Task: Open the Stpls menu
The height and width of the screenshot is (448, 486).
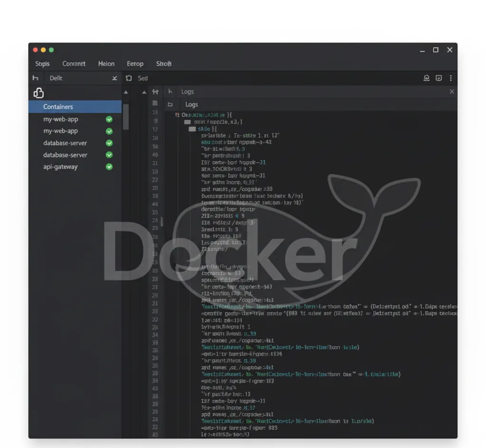Action: pos(42,64)
